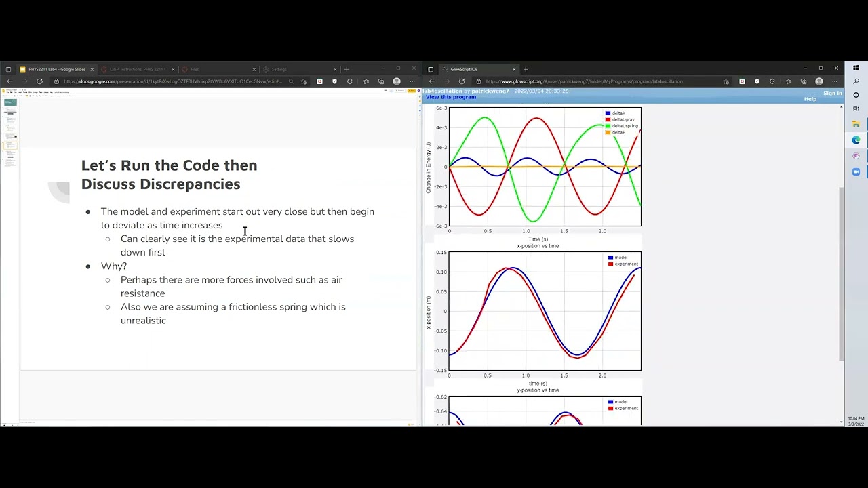Open the shield extension in Slides browser
868x488 pixels.
pos(334,81)
